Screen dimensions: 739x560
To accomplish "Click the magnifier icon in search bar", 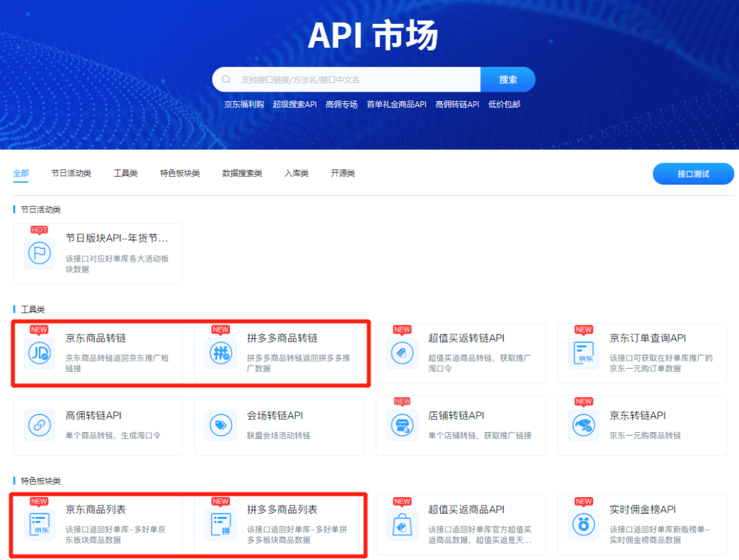I will tap(226, 79).
